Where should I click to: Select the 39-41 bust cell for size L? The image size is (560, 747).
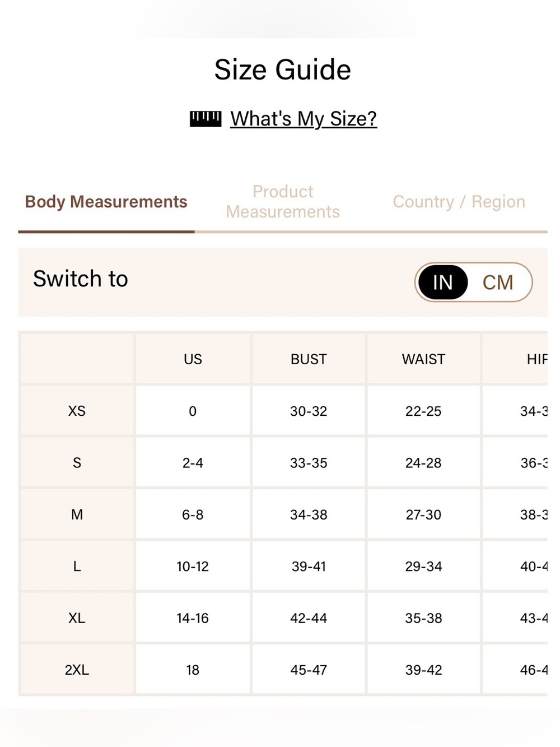pos(309,566)
